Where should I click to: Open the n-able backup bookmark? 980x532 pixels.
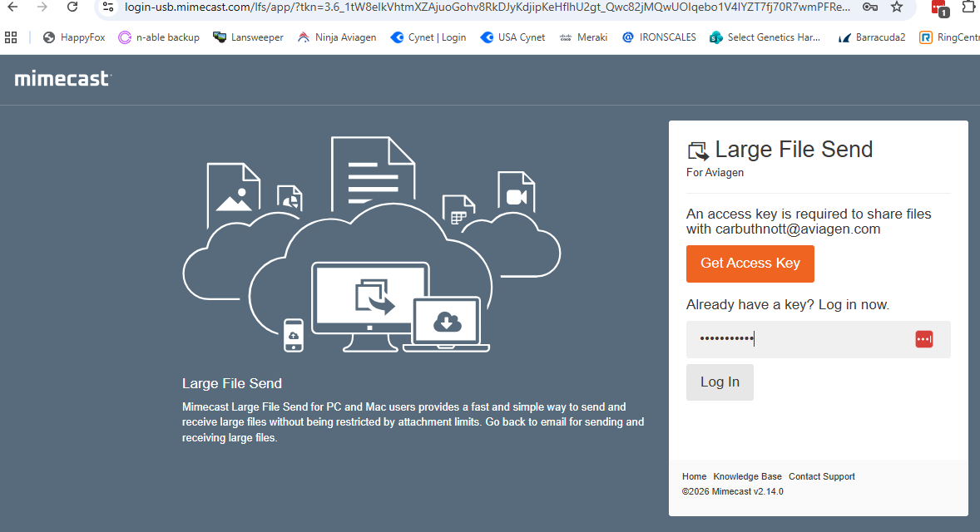(160, 37)
